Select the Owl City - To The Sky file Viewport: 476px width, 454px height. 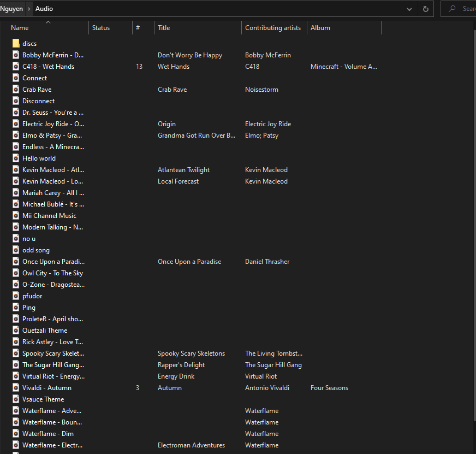(x=52, y=273)
